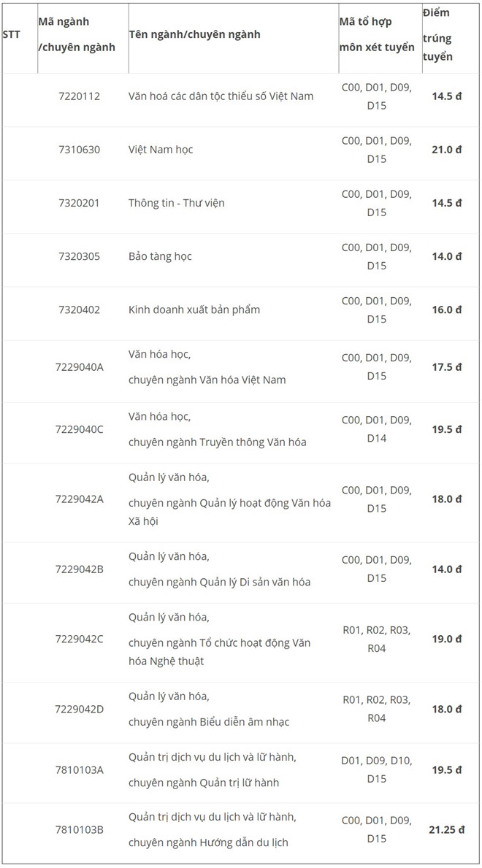Screen dimensions: 482x868
Task: Select chuyên ngành Quản lý Di sản văn hóa
Action: coord(219,583)
